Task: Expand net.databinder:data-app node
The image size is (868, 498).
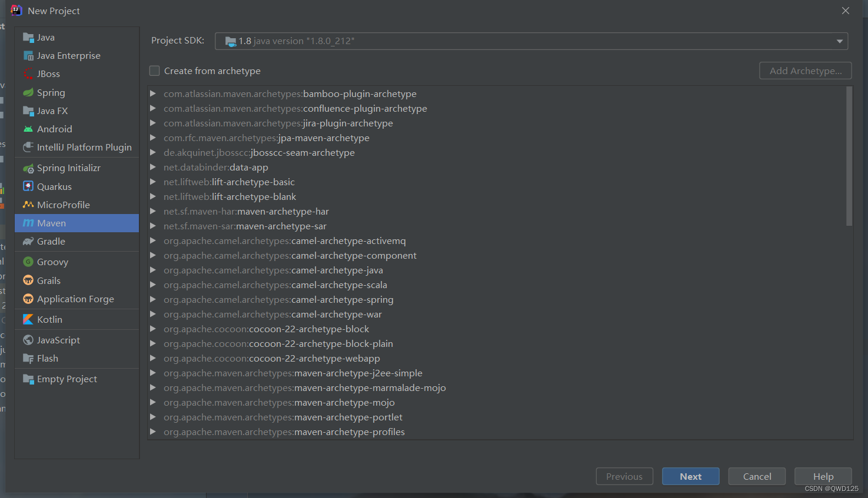Action: [x=153, y=167]
